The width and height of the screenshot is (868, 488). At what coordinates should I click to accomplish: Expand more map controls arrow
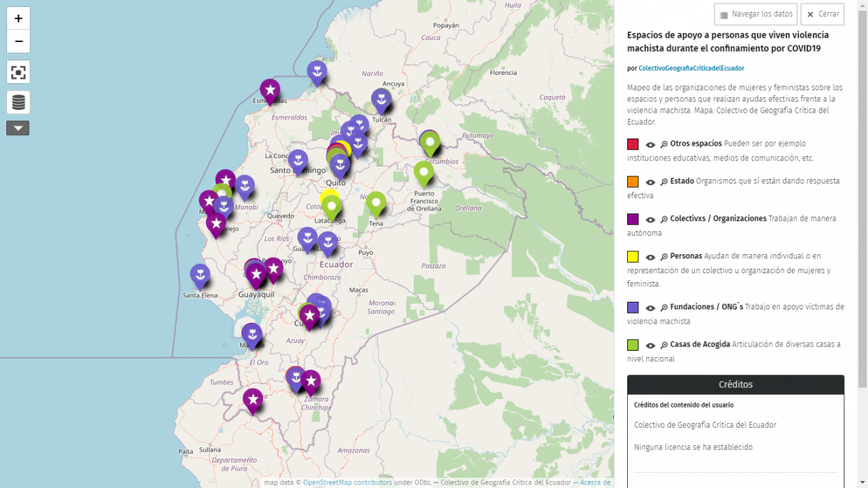click(x=18, y=128)
